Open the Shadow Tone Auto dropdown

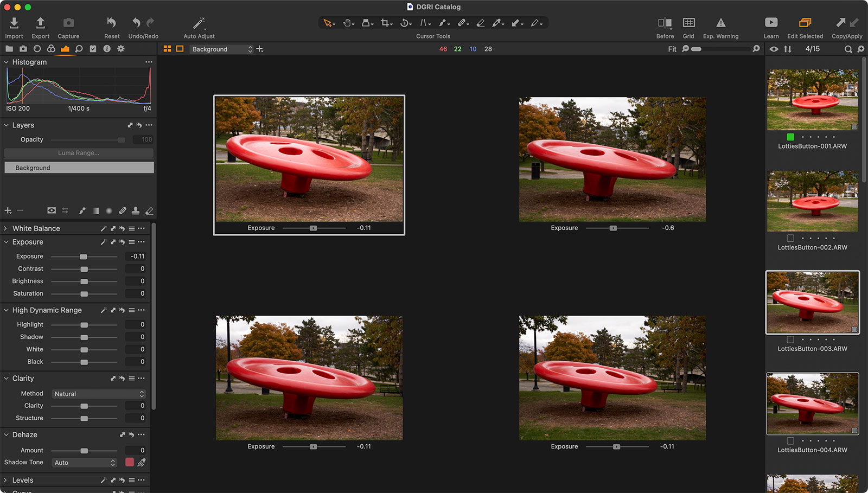(x=85, y=463)
